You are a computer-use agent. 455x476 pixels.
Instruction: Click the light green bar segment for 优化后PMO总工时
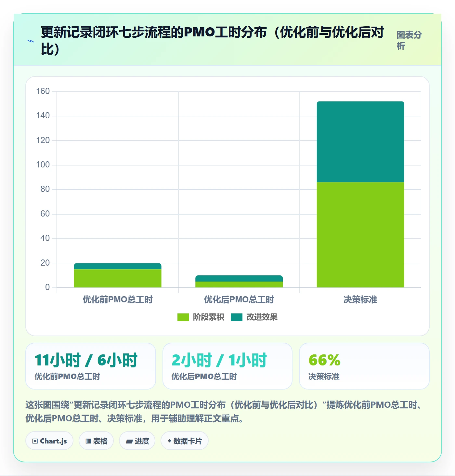click(x=239, y=284)
